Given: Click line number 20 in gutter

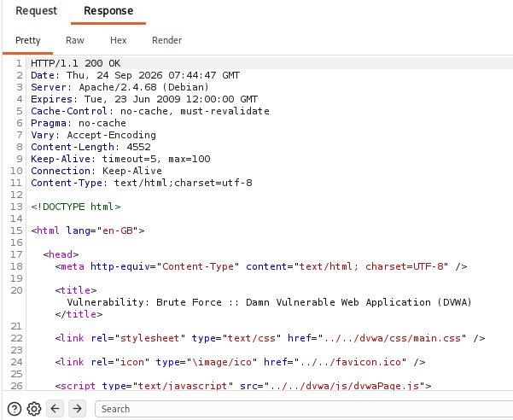Looking at the screenshot, I should tap(16, 290).
